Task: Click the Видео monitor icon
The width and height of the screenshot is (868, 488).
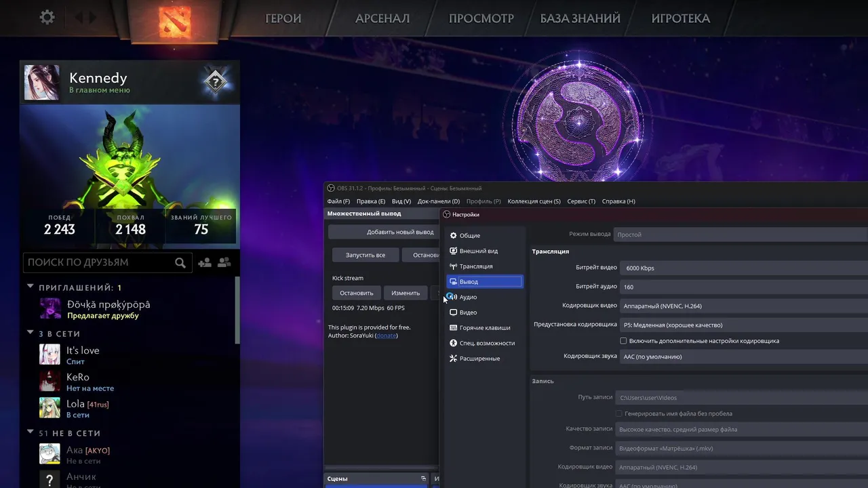Action: click(x=454, y=312)
